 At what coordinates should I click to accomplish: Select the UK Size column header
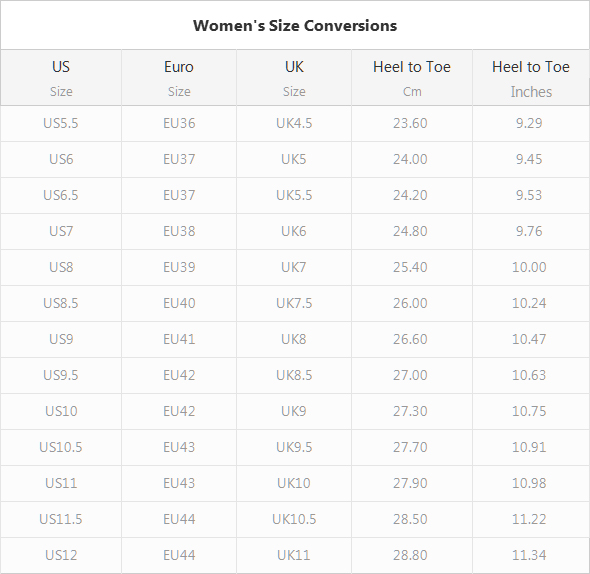click(x=294, y=78)
